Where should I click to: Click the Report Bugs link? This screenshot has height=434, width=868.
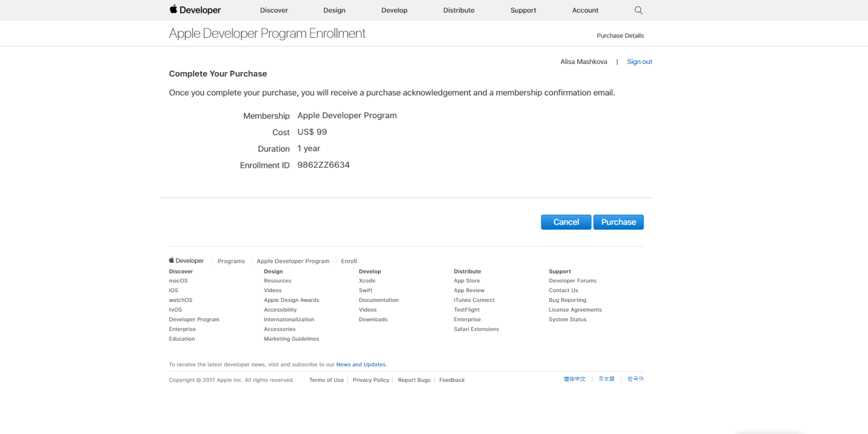pyautogui.click(x=414, y=380)
